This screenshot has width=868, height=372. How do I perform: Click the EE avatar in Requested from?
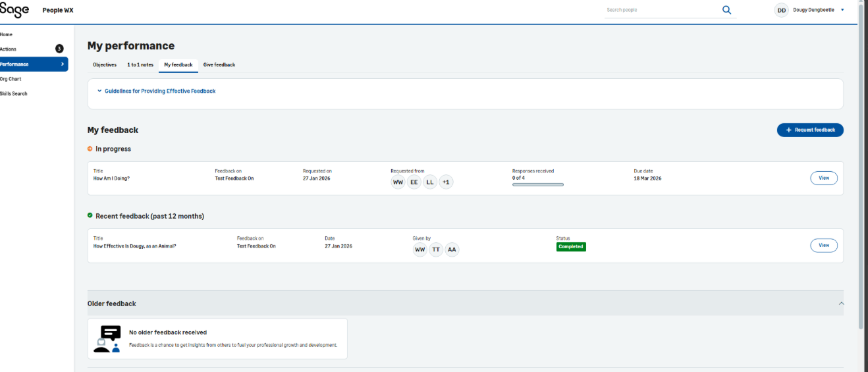[414, 182]
